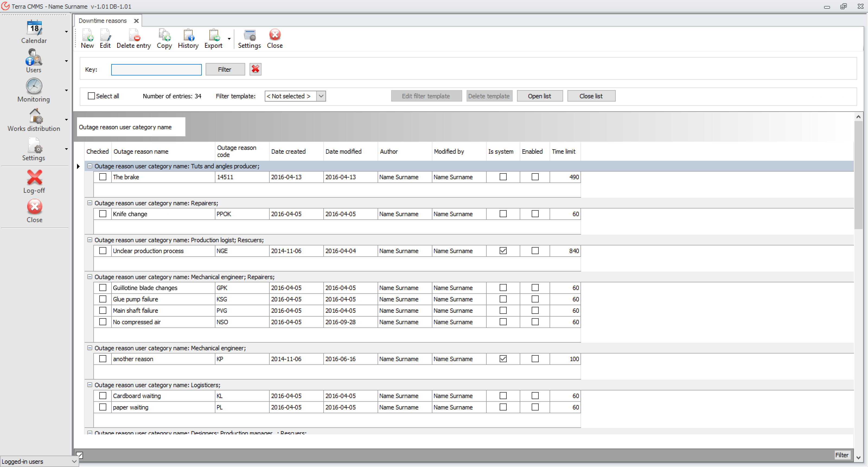Check the row checkbox for Glue pump failure

click(103, 299)
